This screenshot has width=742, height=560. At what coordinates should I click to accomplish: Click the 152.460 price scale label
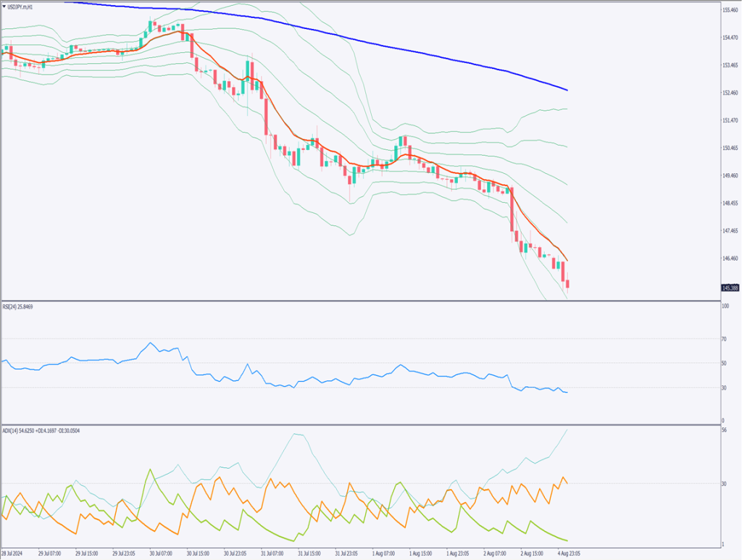click(x=730, y=93)
